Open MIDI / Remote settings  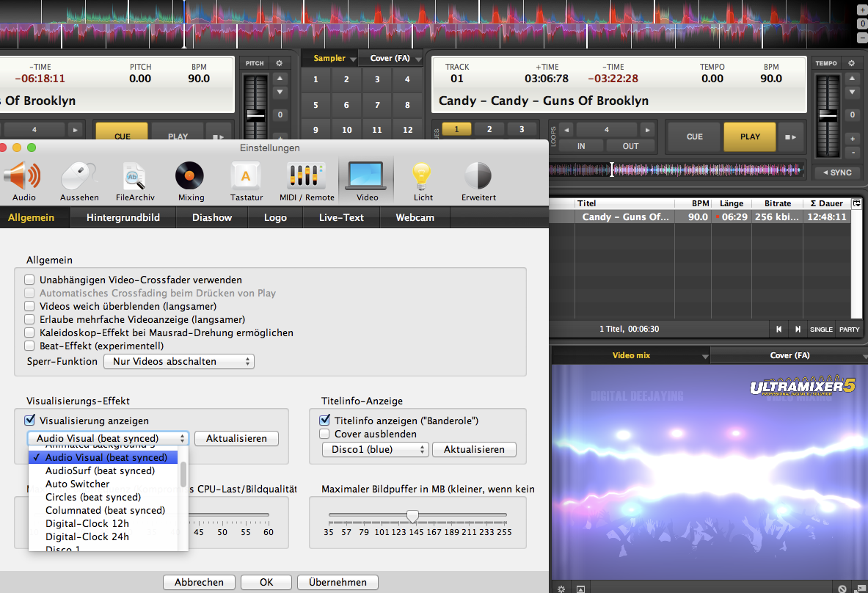coord(307,181)
